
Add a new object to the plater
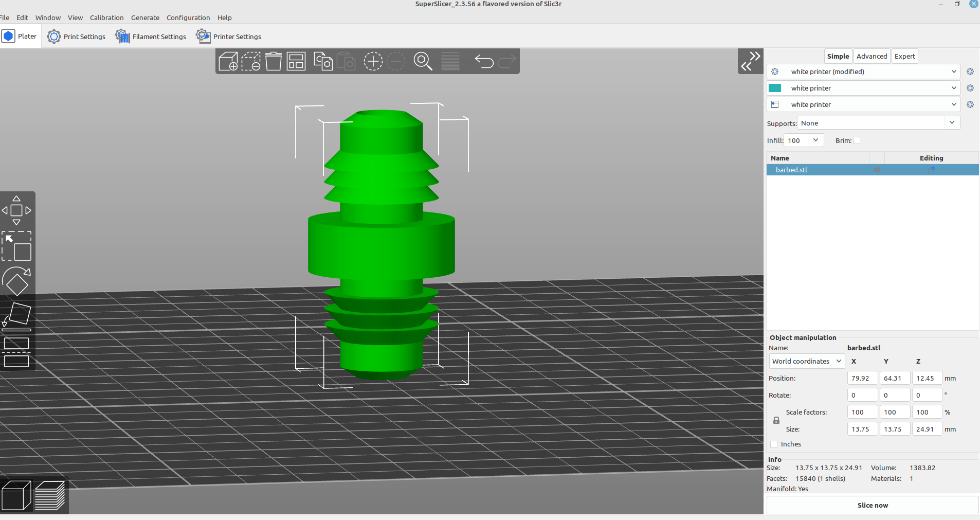[x=228, y=61]
